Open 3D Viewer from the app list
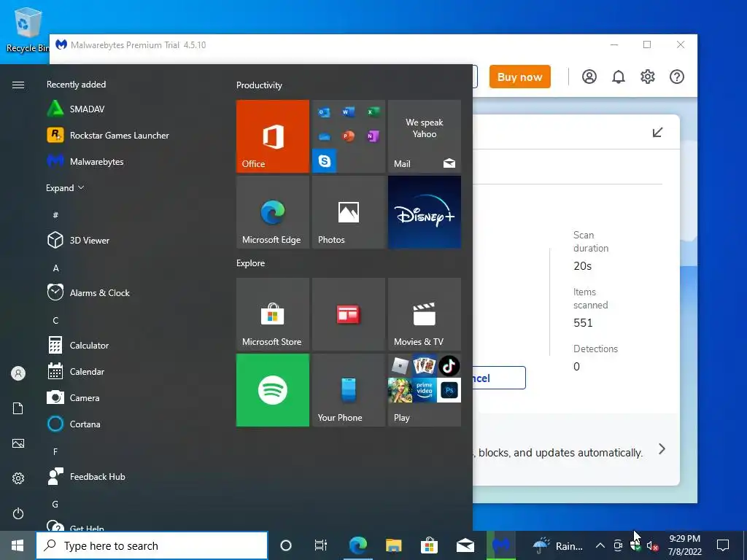 pyautogui.click(x=79, y=240)
